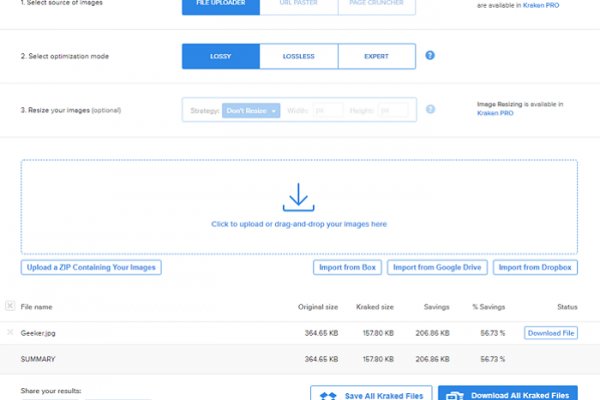Switch to the Page Cruncher tab

(x=376, y=4)
